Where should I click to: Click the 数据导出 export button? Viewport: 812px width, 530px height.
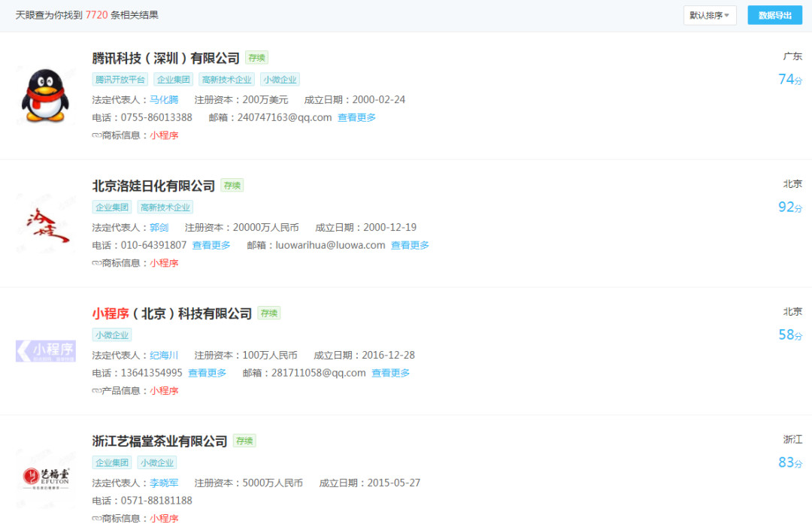tap(774, 16)
